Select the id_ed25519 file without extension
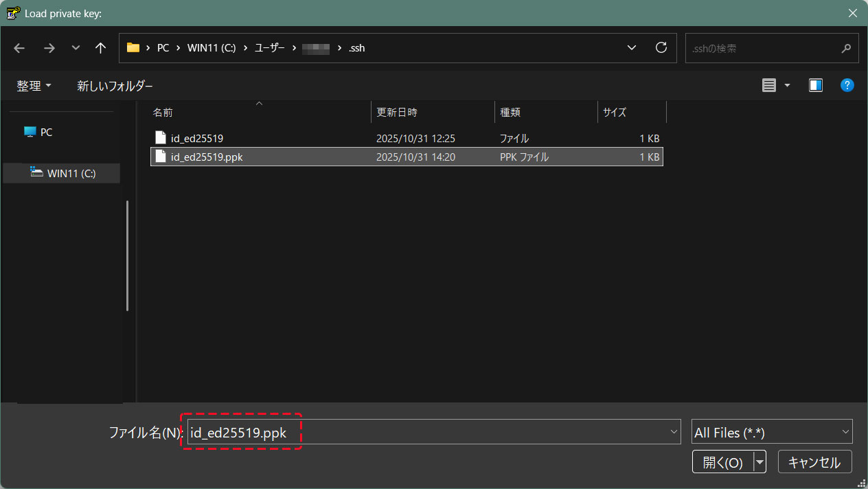 [x=197, y=138]
